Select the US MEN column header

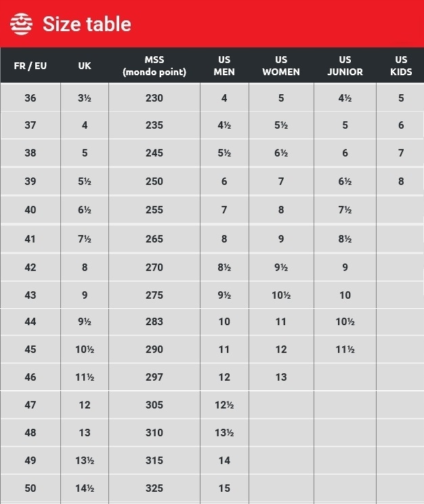[224, 66]
